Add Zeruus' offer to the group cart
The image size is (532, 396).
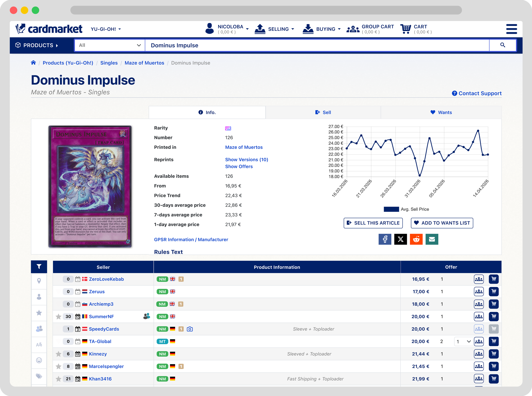[479, 292]
